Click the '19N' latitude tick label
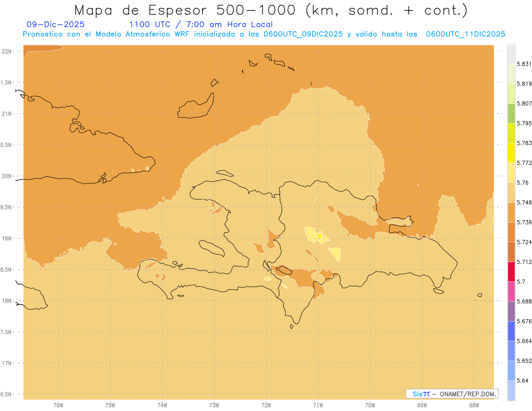This screenshot has height=411, width=532. pyautogui.click(x=7, y=238)
